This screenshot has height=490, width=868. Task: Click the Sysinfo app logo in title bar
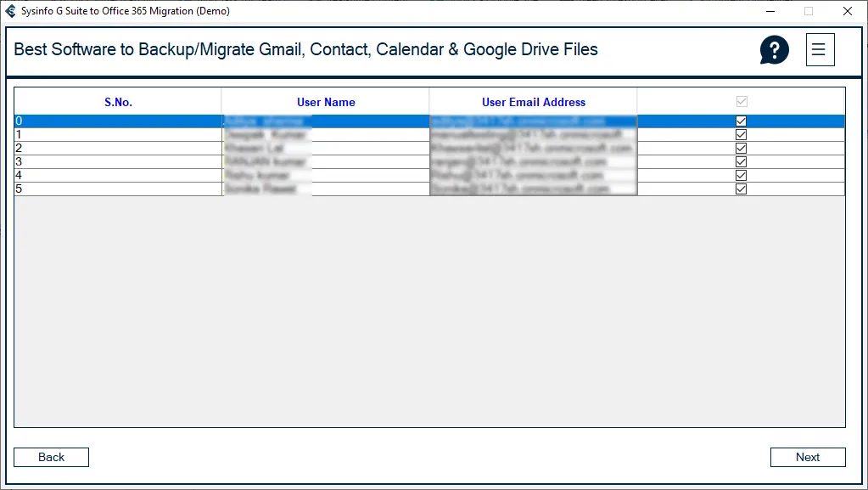tap(10, 11)
